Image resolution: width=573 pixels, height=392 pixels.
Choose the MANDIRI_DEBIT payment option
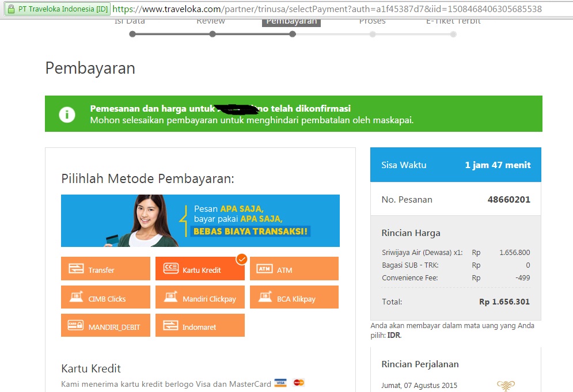[105, 325]
